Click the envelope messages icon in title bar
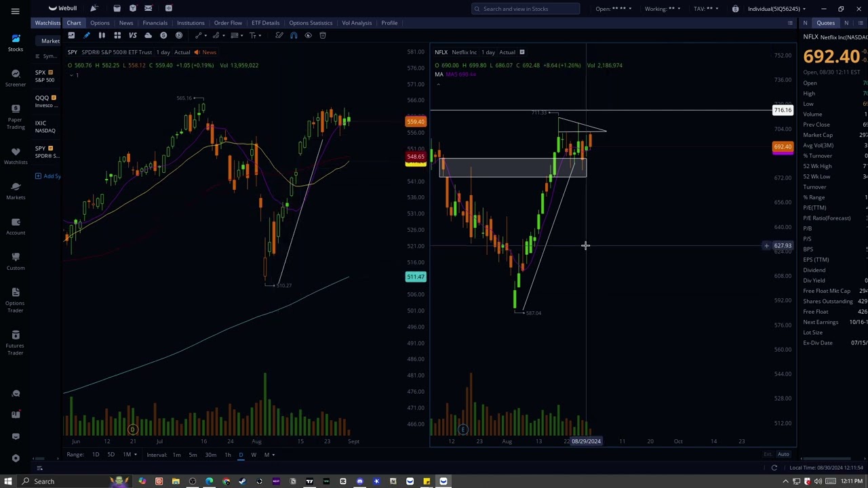This screenshot has height=488, width=868. (148, 8)
